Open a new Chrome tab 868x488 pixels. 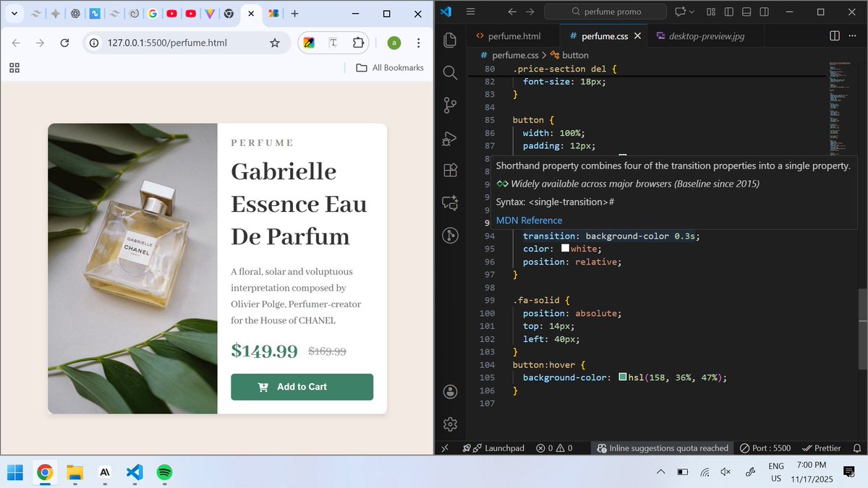(x=294, y=13)
